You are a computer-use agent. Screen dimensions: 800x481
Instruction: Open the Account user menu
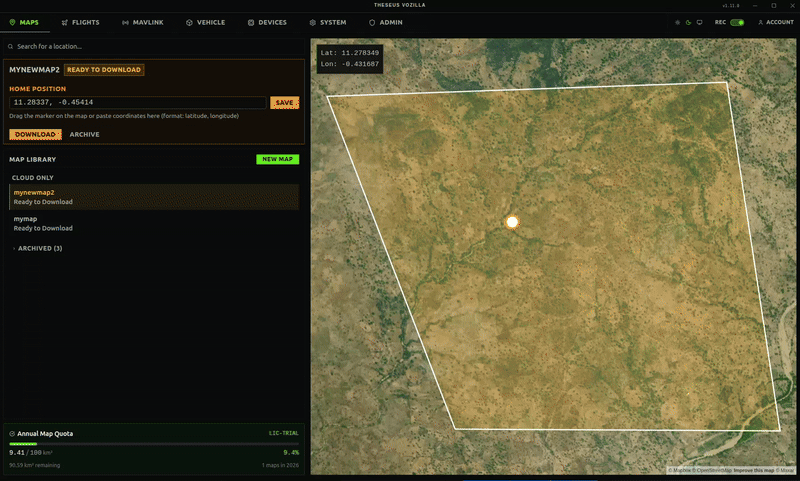(775, 22)
